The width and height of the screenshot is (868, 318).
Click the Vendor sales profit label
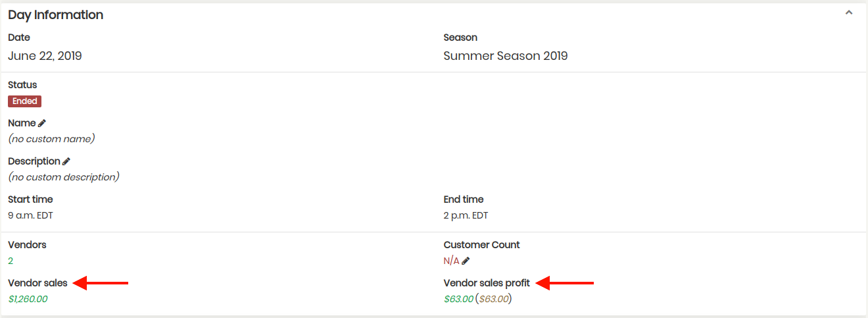click(x=487, y=283)
